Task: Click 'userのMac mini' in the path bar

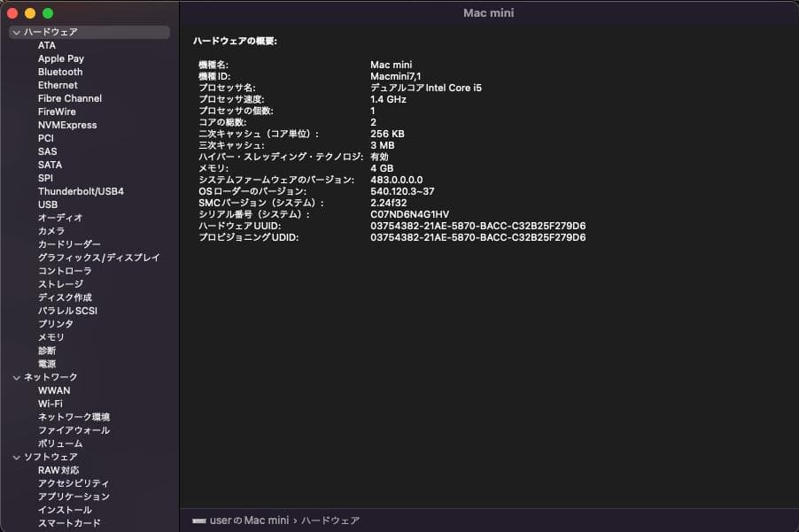Action: [249, 520]
